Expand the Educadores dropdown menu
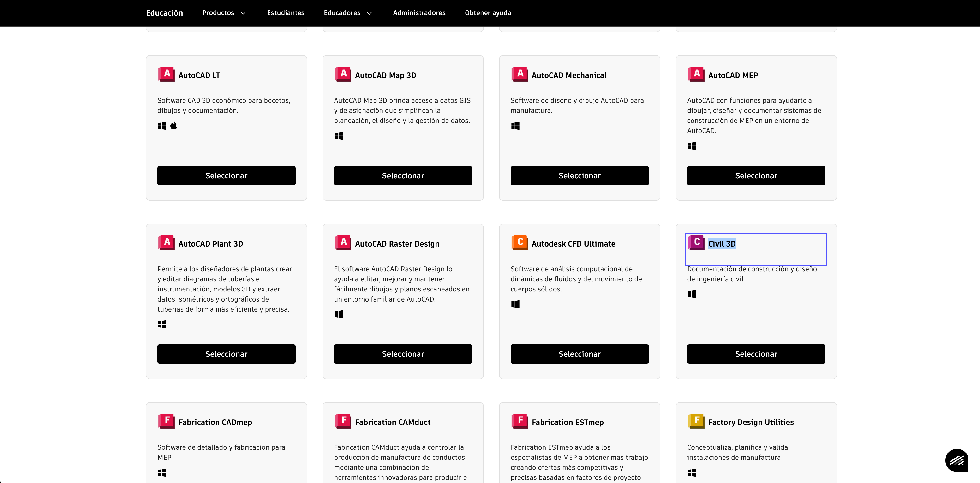 coord(348,13)
